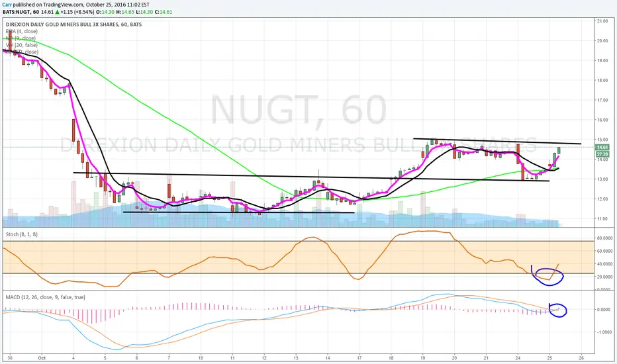Viewport: 617px width, 364px height.
Task: Click the 20.00 price axis label
Action: (602, 41)
